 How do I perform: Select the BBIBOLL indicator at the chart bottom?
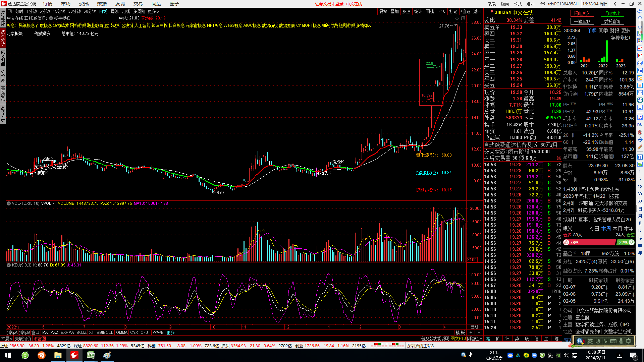click(105, 333)
